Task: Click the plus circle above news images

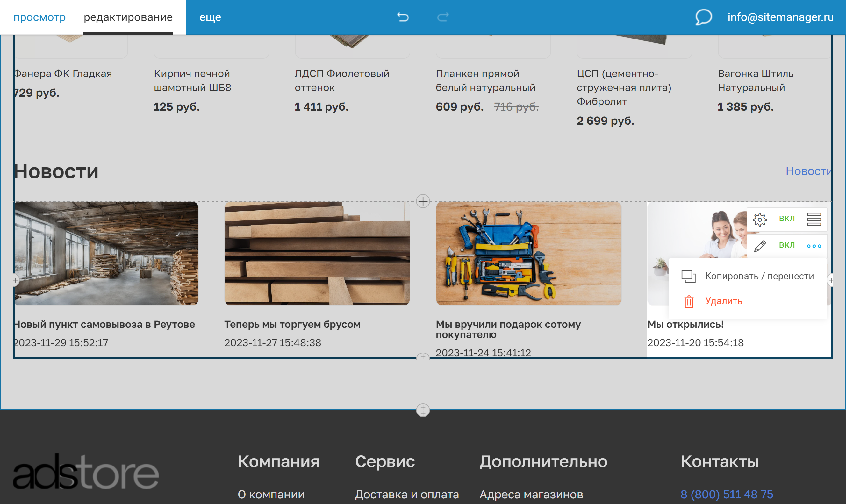Action: (423, 202)
